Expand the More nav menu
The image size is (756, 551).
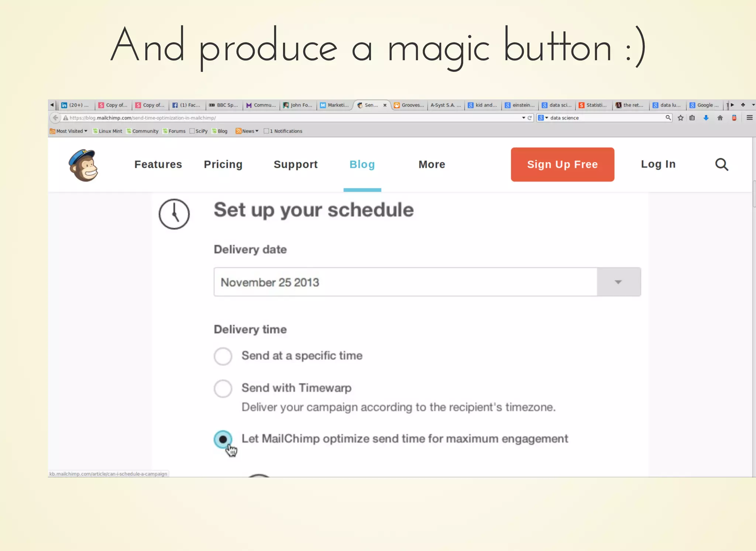[x=432, y=164]
